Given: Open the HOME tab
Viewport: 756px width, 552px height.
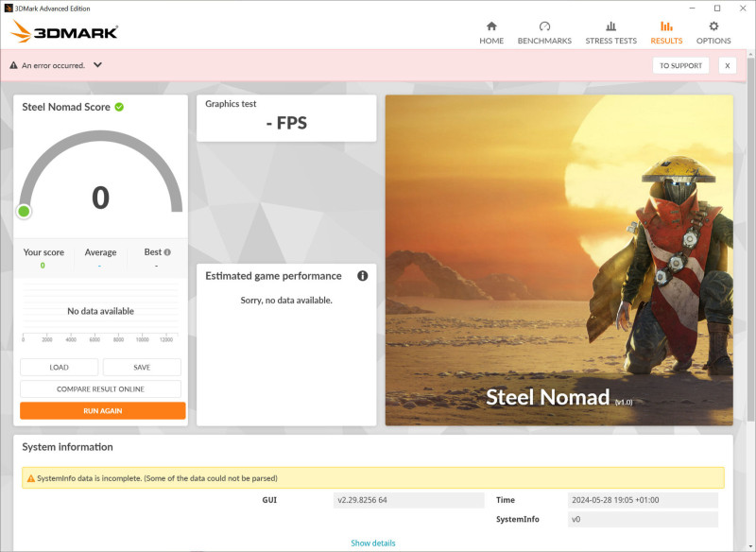Looking at the screenshot, I should pos(491,33).
